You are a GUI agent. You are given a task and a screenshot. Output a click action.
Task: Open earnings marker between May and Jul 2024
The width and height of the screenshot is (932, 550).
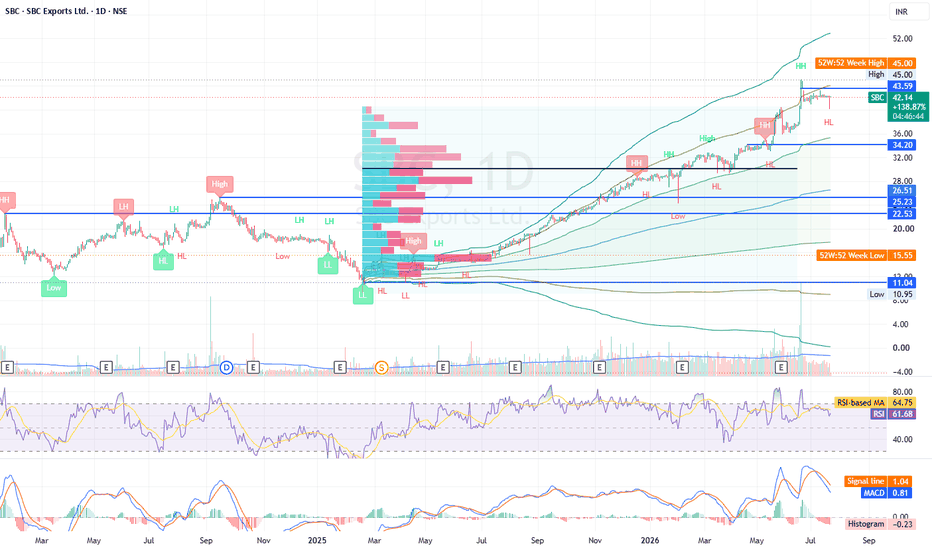[106, 367]
